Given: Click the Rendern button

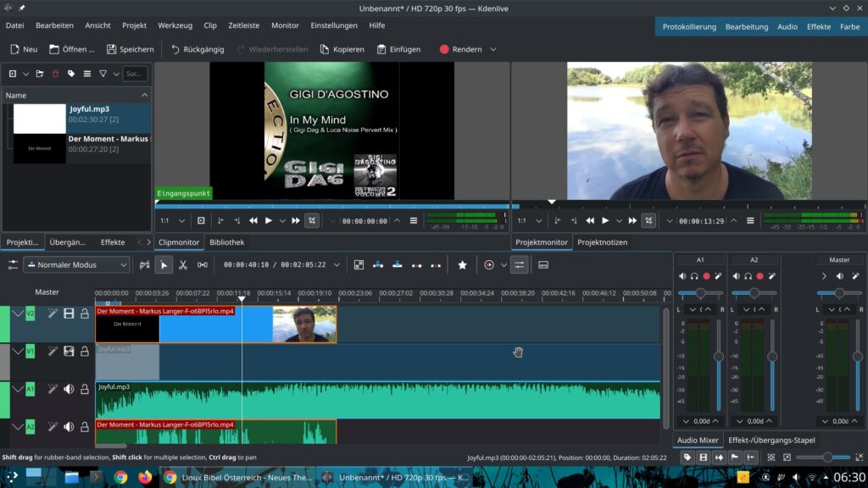Looking at the screenshot, I should [460, 49].
